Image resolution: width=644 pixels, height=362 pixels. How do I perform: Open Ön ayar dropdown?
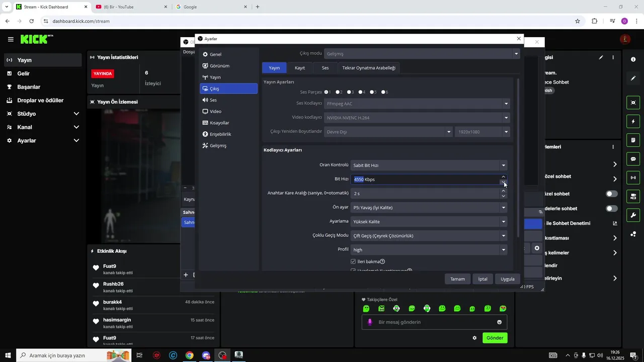coord(429,207)
